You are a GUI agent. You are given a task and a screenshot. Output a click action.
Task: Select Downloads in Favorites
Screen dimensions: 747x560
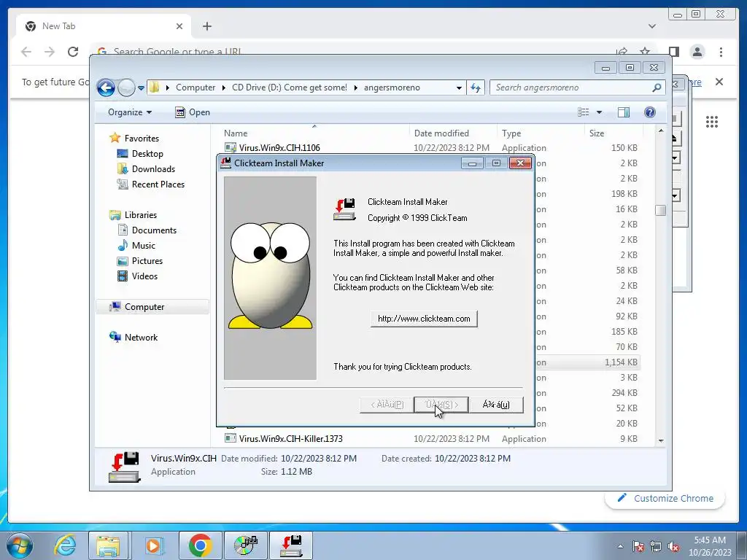click(153, 169)
